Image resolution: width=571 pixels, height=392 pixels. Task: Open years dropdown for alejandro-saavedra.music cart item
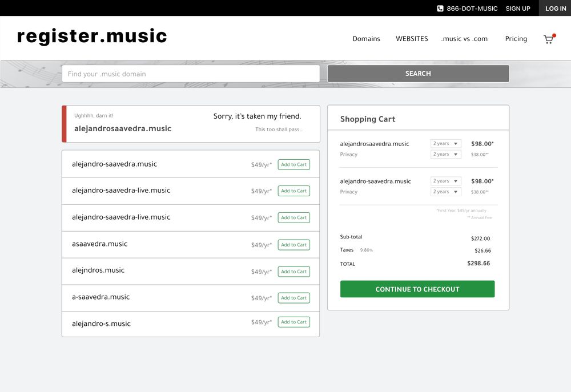coord(446,181)
